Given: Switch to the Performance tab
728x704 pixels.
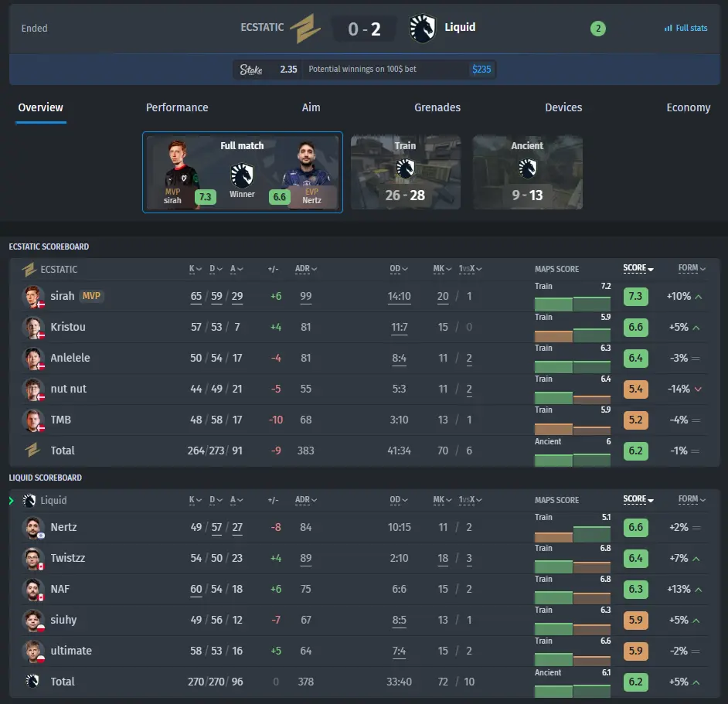Looking at the screenshot, I should click(x=177, y=107).
